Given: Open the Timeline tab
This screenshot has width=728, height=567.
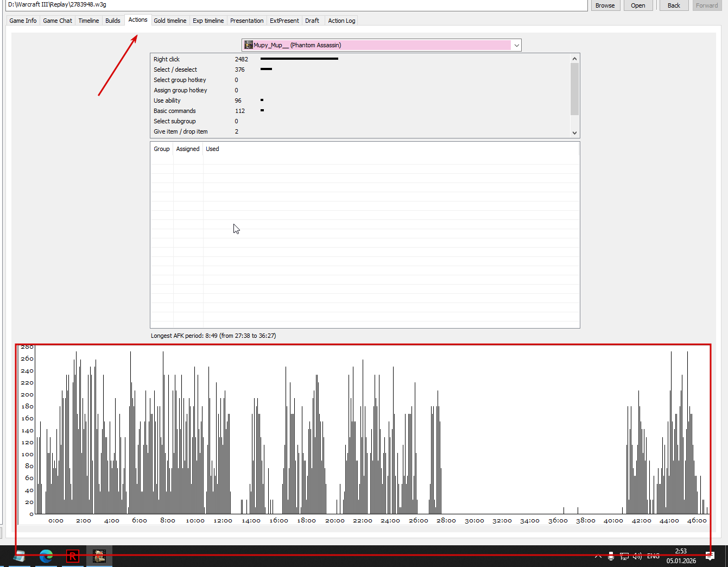Looking at the screenshot, I should point(88,21).
